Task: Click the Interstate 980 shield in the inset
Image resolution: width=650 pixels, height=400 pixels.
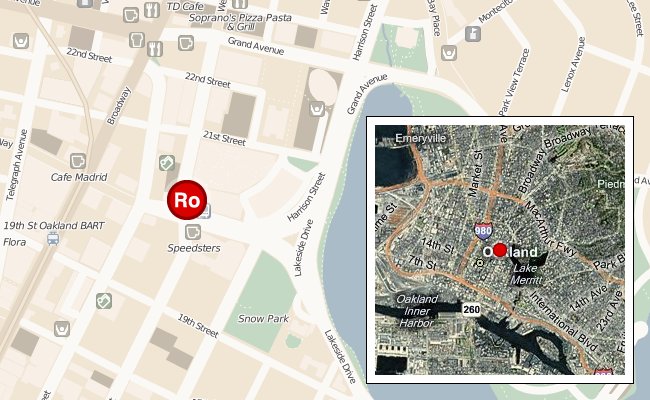Action: pyautogui.click(x=483, y=231)
